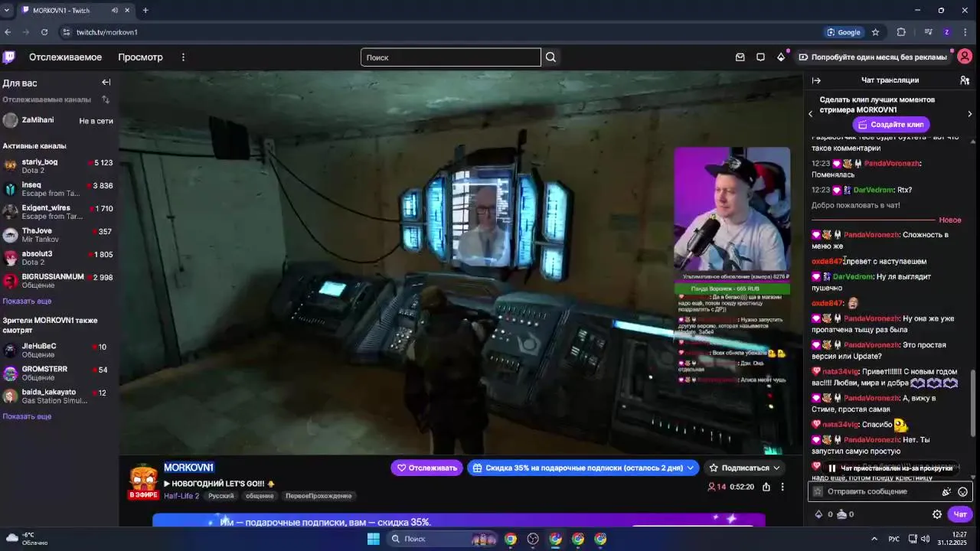
Task: Open the Half-Life 2 category link
Action: tap(181, 496)
